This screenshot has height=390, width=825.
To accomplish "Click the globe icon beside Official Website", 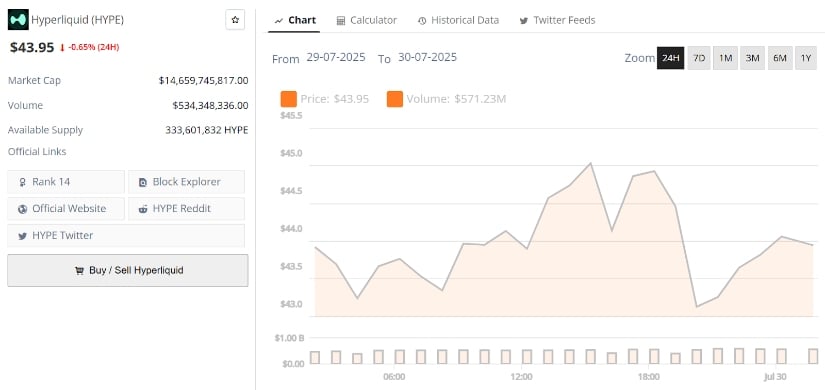I will pos(22,209).
